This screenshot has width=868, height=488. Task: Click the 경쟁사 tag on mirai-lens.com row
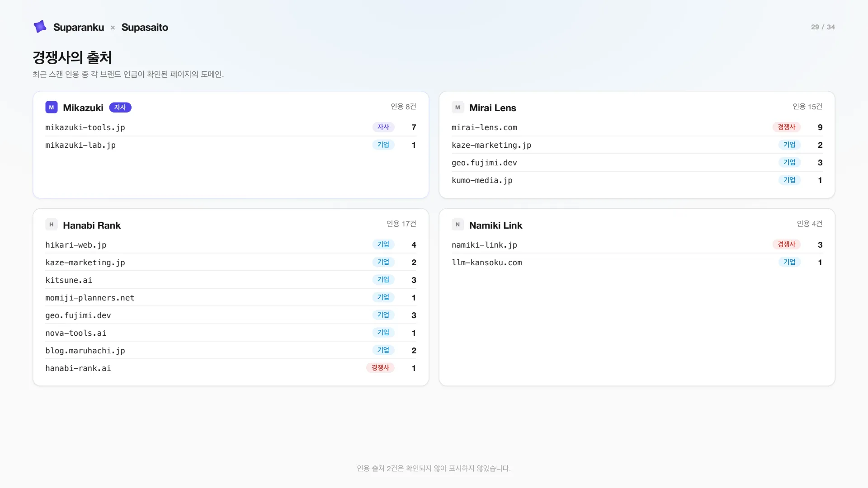(x=786, y=127)
